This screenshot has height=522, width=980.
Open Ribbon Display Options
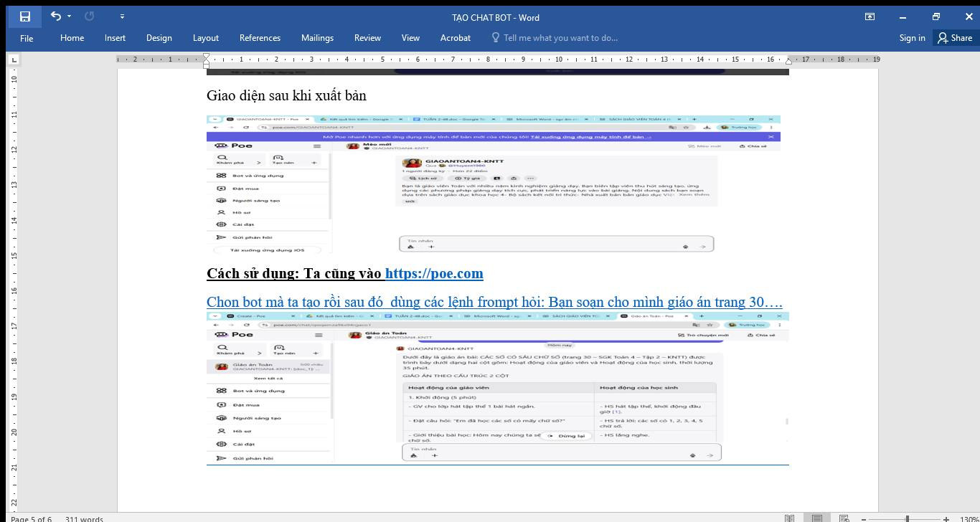coord(870,16)
